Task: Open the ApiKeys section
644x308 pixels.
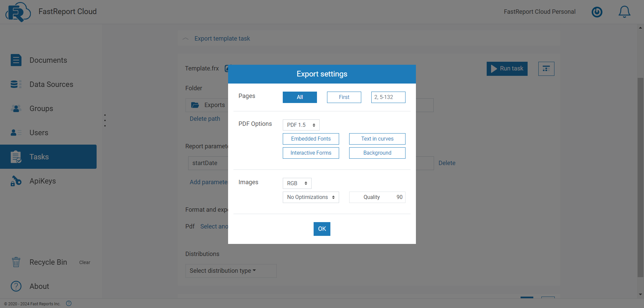Action: (x=43, y=181)
